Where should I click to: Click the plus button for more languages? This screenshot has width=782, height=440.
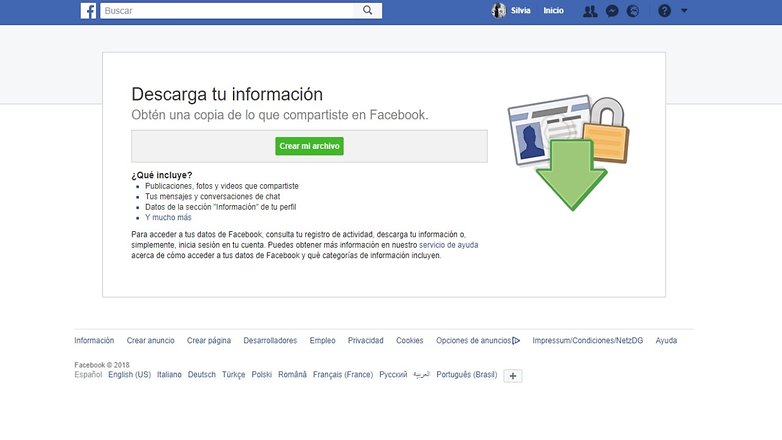pyautogui.click(x=513, y=376)
